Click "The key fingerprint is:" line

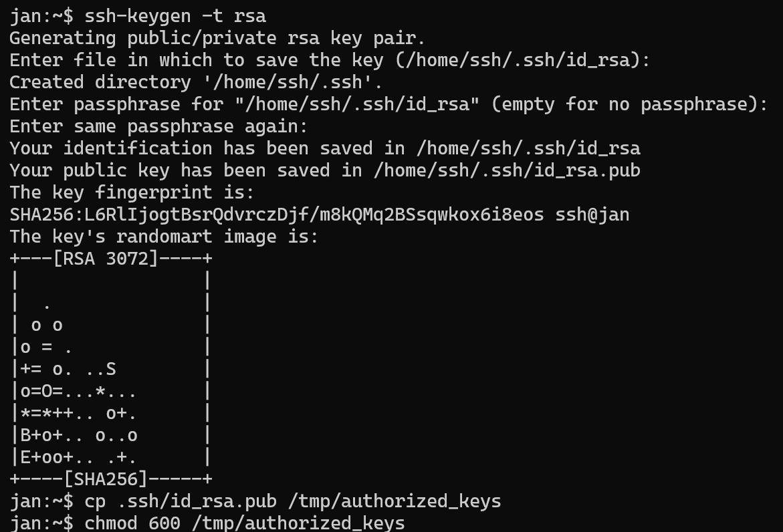(x=132, y=192)
